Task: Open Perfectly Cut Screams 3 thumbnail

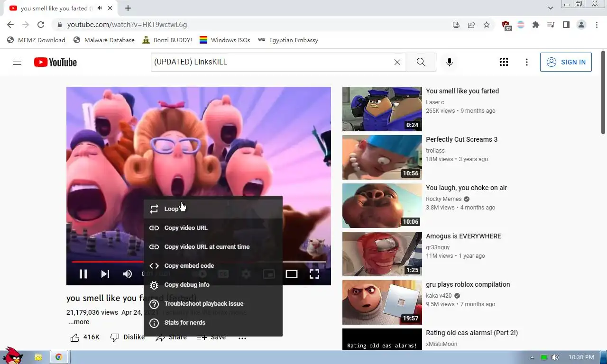Action: coord(382,157)
